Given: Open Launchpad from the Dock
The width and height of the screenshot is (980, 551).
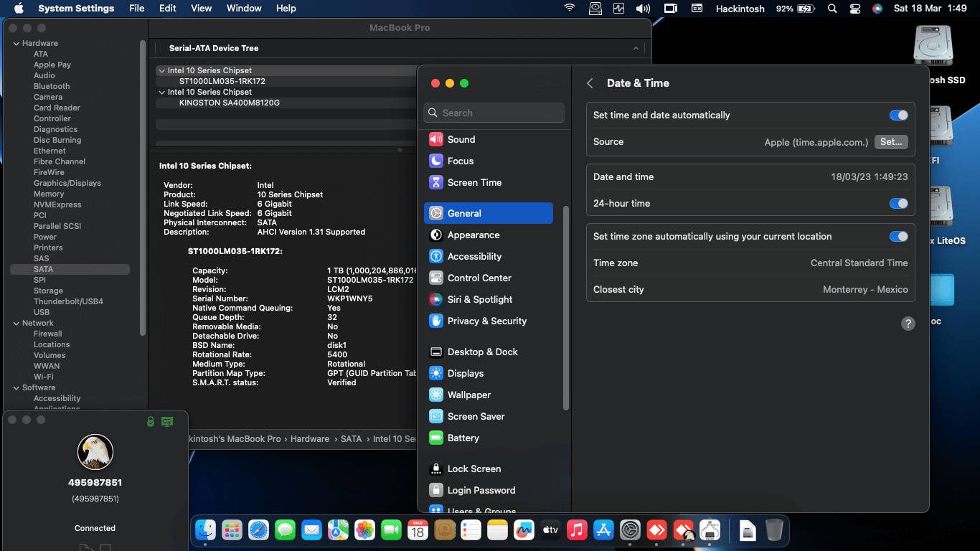Looking at the screenshot, I should 232,530.
